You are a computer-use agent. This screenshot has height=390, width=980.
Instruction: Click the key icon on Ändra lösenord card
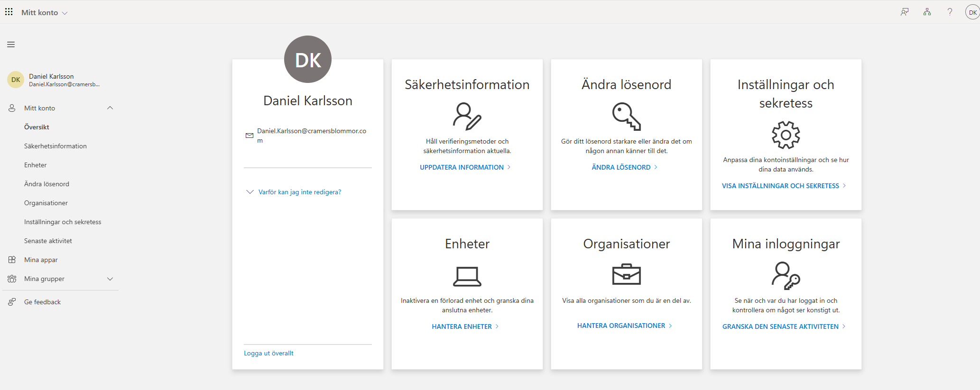(626, 116)
